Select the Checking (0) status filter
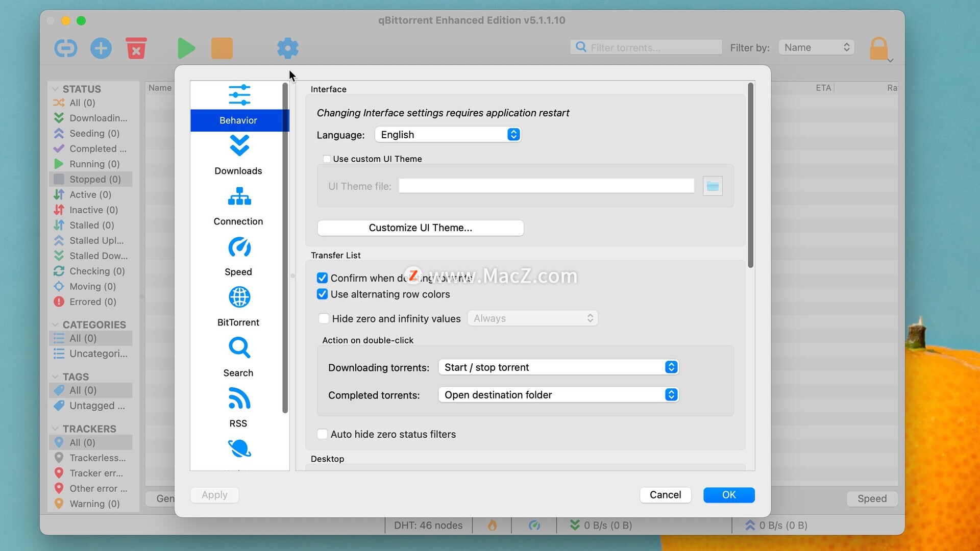Viewport: 980px width, 551px height. coord(90,271)
